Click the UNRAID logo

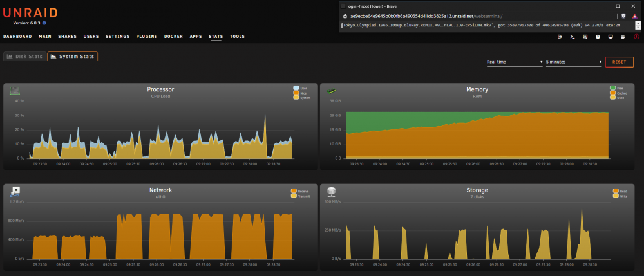click(30, 13)
